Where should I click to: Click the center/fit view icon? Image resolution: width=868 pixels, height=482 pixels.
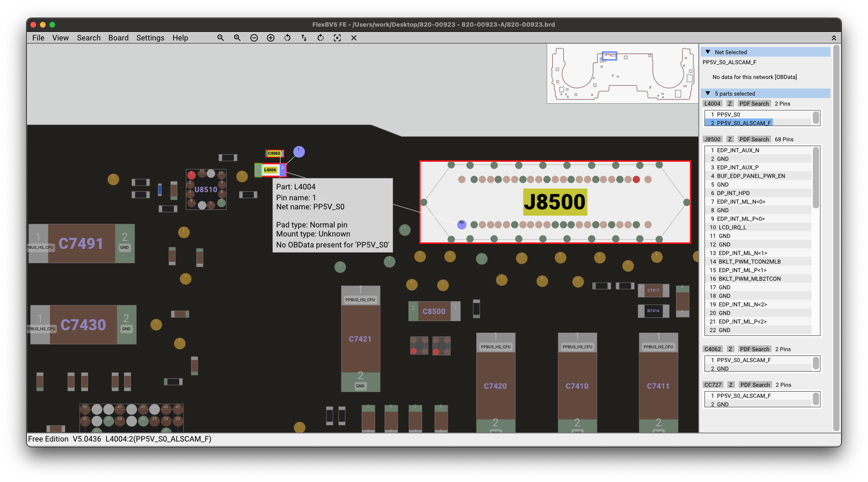(337, 38)
